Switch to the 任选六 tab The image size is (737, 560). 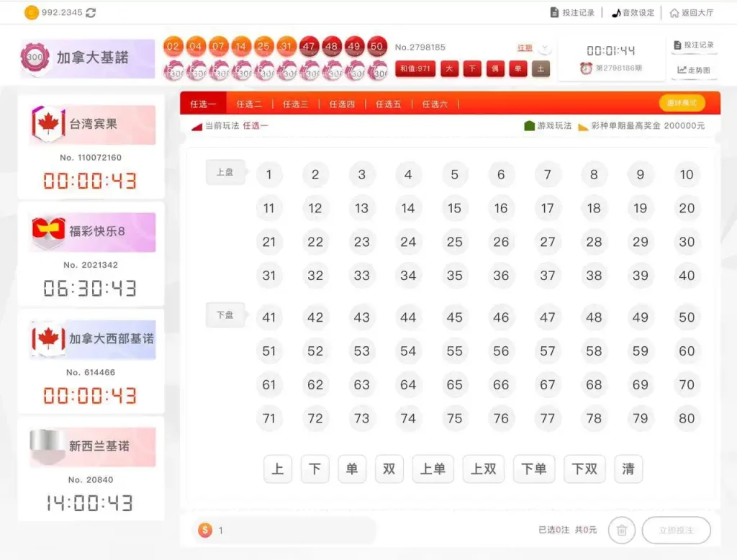(435, 104)
